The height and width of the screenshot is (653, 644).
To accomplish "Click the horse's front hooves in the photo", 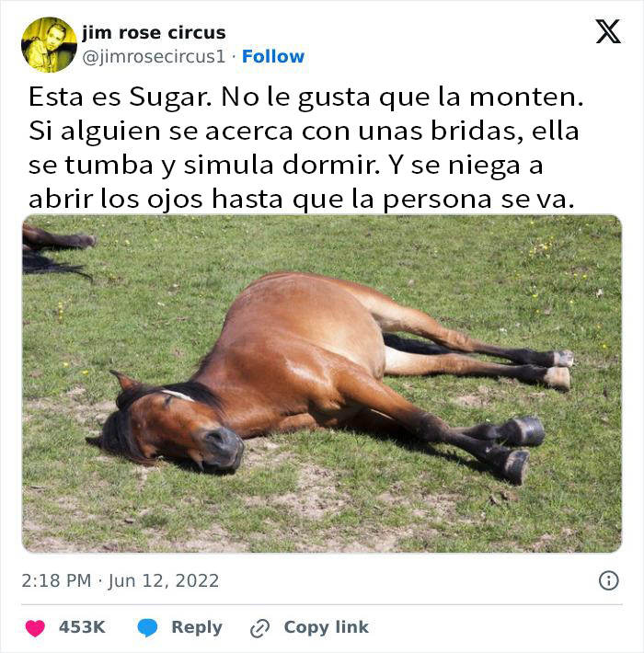I will pyautogui.click(x=519, y=450).
